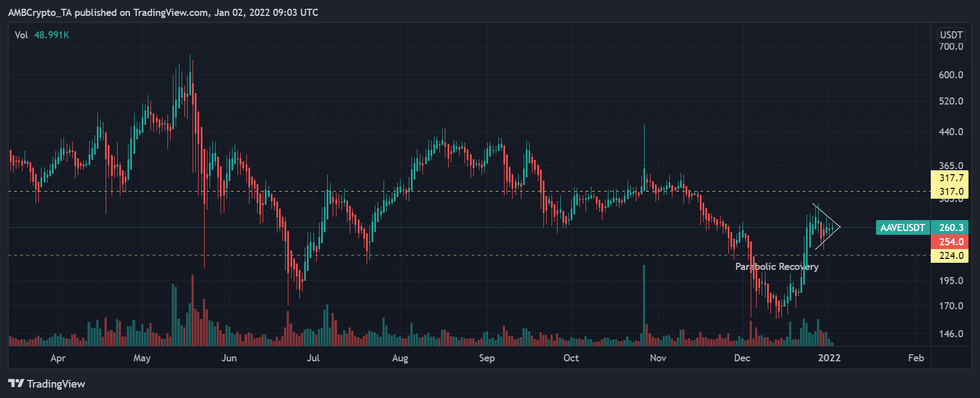
Task: Click the white triangle pattern drawing
Action: point(826,227)
